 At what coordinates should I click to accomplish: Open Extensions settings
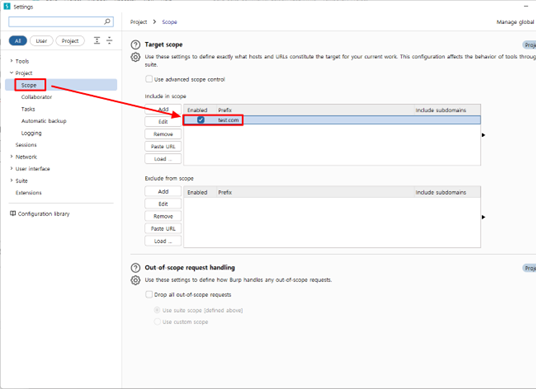click(28, 193)
